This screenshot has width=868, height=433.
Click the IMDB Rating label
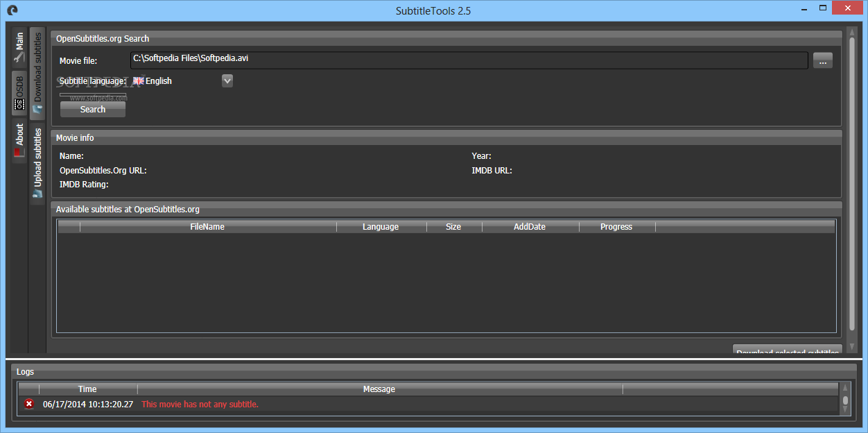pyautogui.click(x=84, y=185)
